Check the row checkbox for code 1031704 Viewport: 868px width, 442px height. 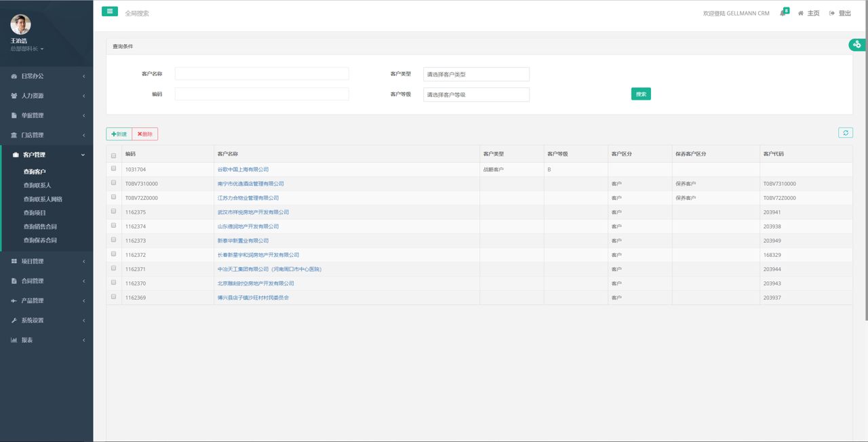(113, 169)
